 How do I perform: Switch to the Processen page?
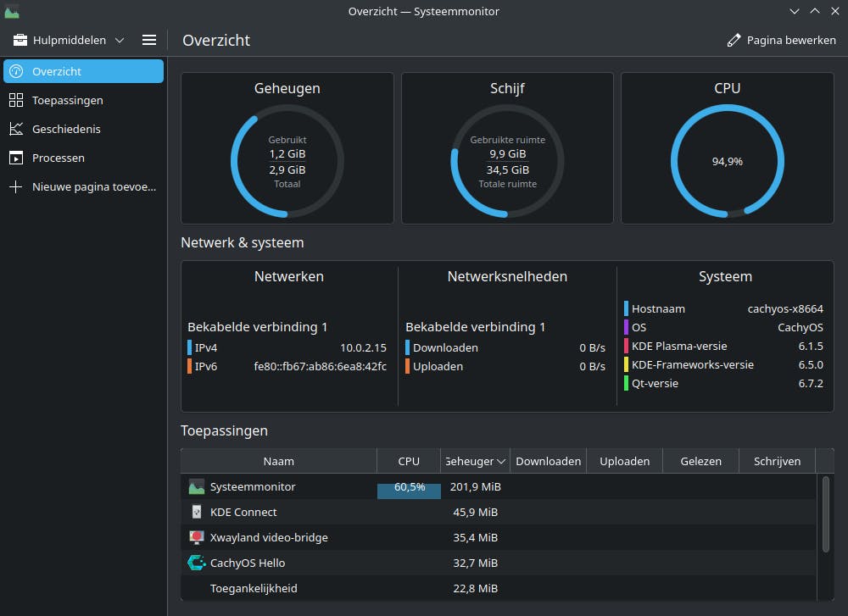coord(58,158)
